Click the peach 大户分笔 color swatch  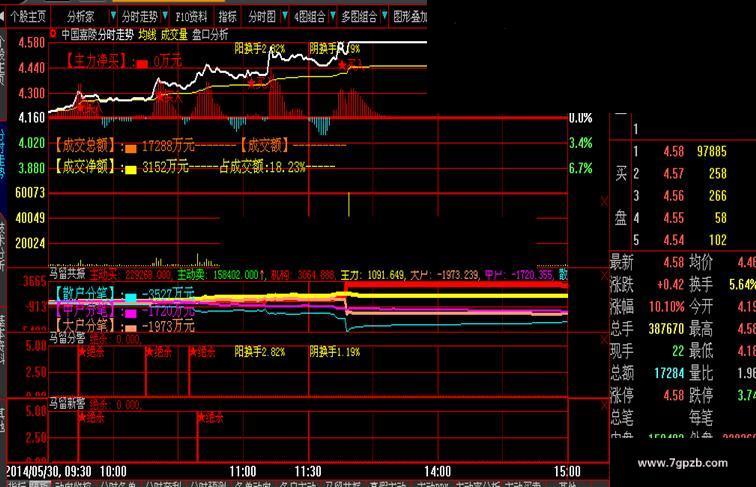pos(131,328)
